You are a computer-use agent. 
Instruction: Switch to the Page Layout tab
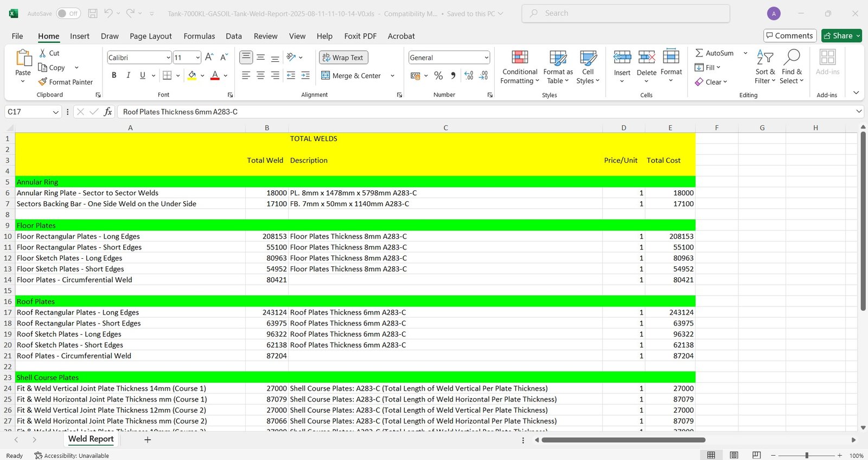click(150, 36)
